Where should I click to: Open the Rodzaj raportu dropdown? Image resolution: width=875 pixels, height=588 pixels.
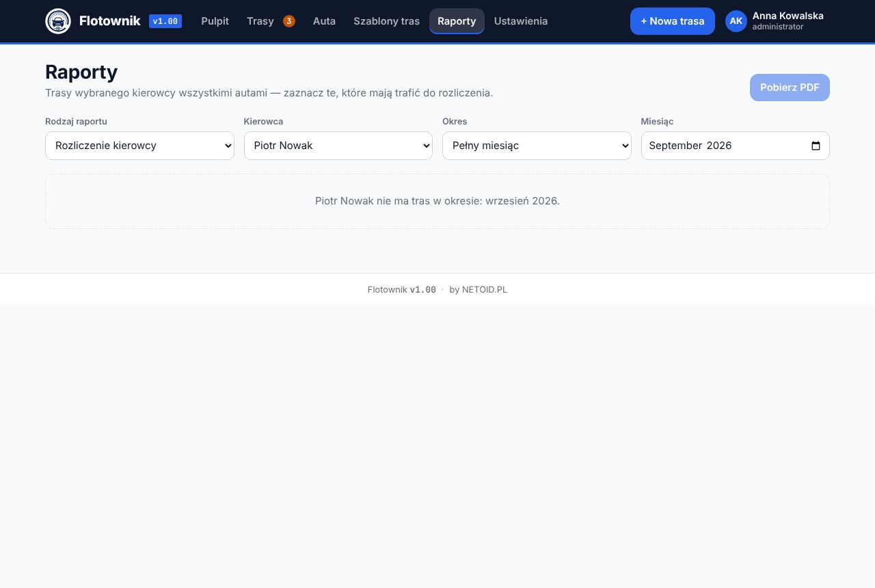pyautogui.click(x=139, y=146)
